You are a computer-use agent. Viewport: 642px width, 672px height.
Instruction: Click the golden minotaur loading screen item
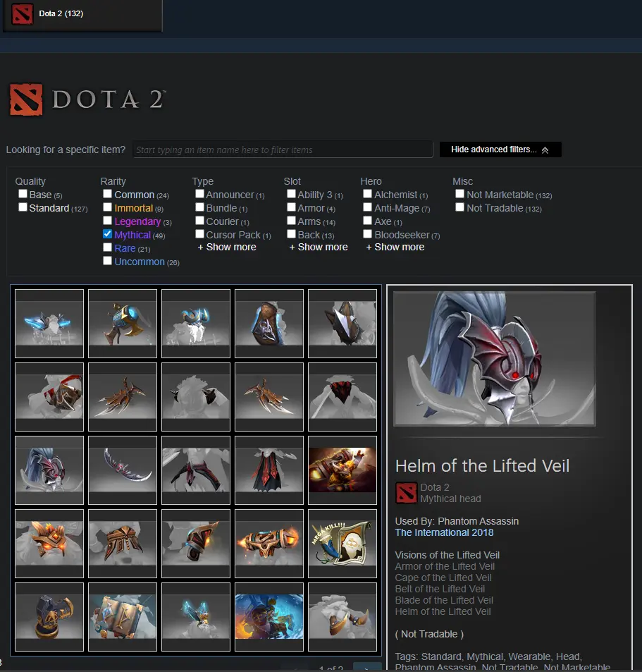pos(342,470)
